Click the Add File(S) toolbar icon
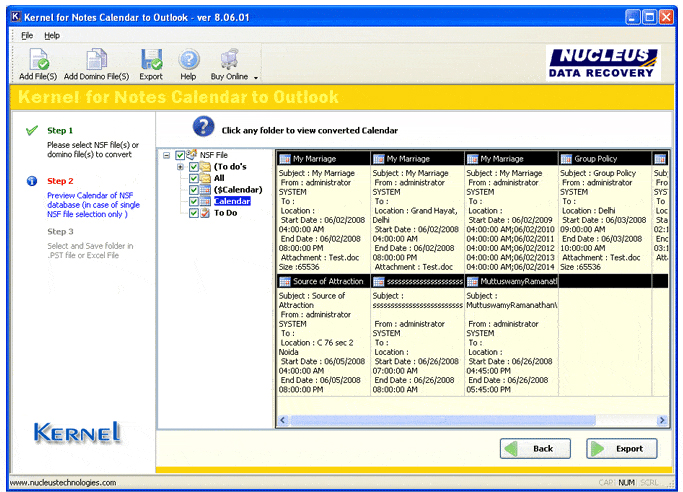This screenshot has height=492, width=683. pyautogui.click(x=39, y=60)
